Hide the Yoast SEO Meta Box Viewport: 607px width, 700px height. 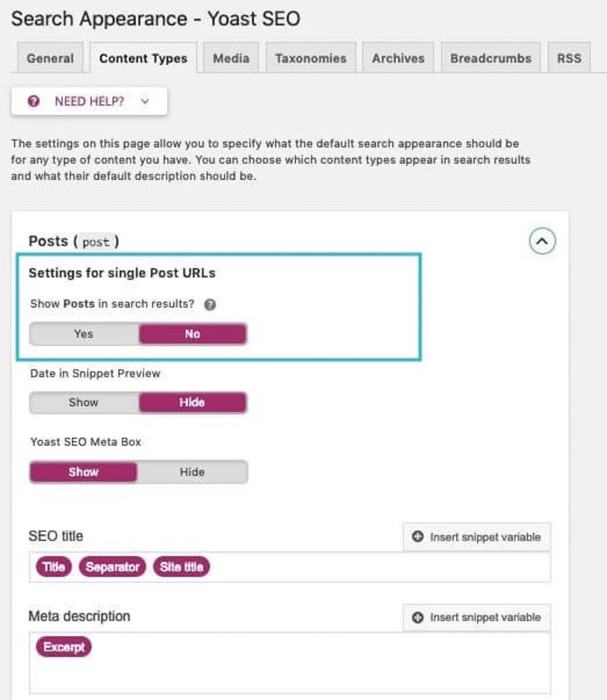pos(193,471)
